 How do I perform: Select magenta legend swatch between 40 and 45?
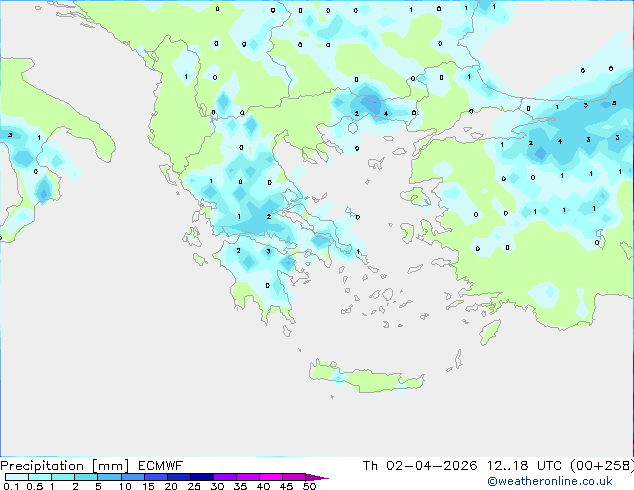271,477
